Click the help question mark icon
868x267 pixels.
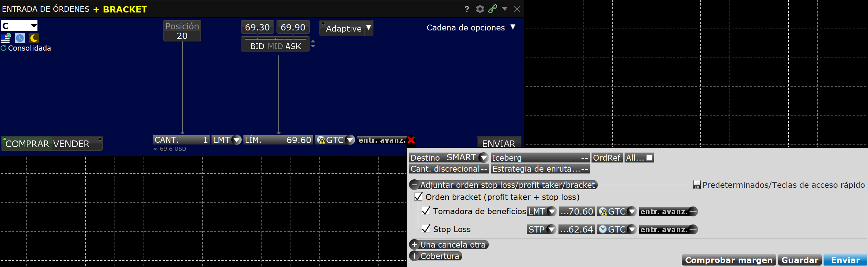click(x=467, y=9)
